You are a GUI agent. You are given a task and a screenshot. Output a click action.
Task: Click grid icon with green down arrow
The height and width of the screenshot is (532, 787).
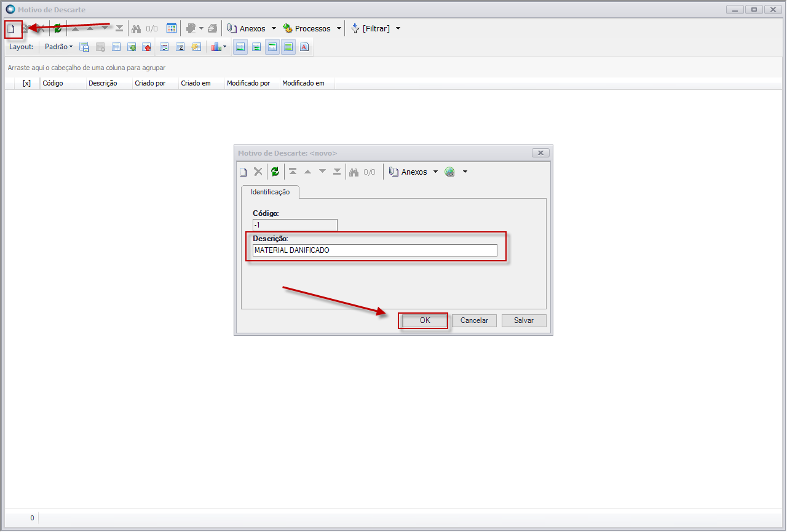pyautogui.click(x=132, y=47)
